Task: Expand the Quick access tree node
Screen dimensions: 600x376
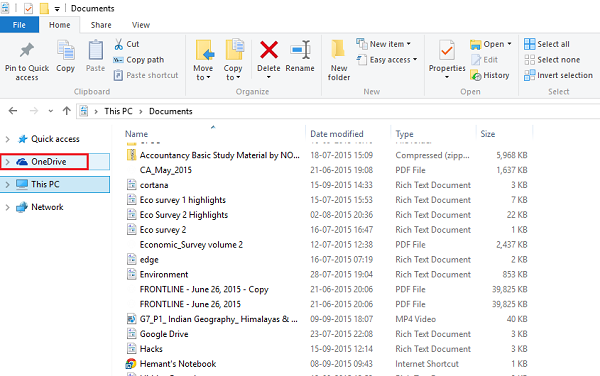Action: (x=7, y=139)
